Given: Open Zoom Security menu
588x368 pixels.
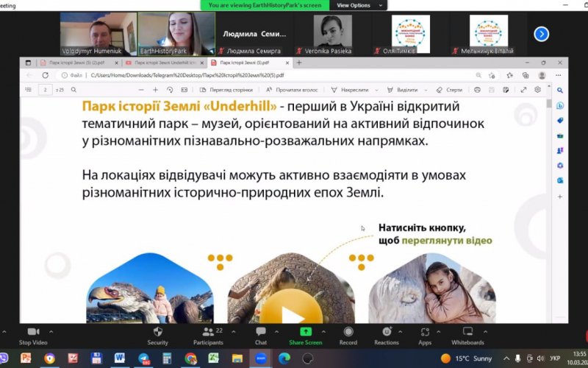Looking at the screenshot, I should point(157,336).
